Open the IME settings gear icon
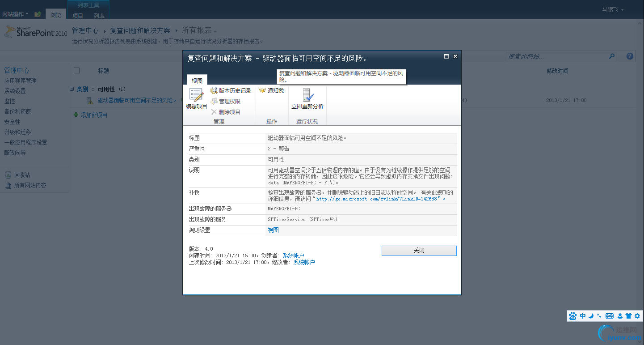The image size is (644, 345). click(x=637, y=316)
